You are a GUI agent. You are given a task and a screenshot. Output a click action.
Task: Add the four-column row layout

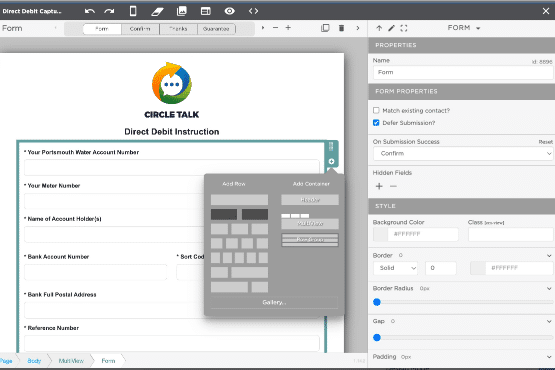click(239, 243)
